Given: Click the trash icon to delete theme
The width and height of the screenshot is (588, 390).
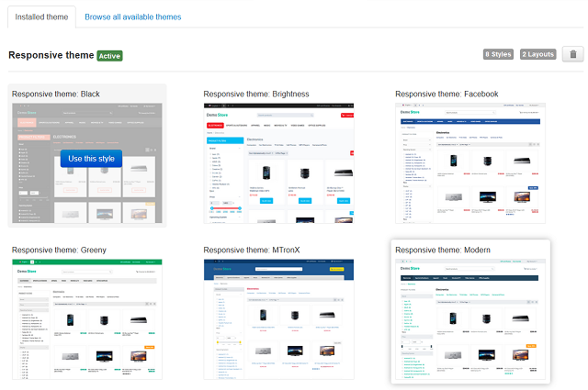Looking at the screenshot, I should [572, 54].
